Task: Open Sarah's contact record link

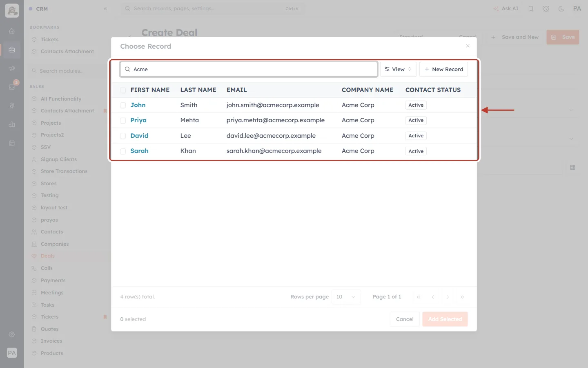Action: coord(139,151)
